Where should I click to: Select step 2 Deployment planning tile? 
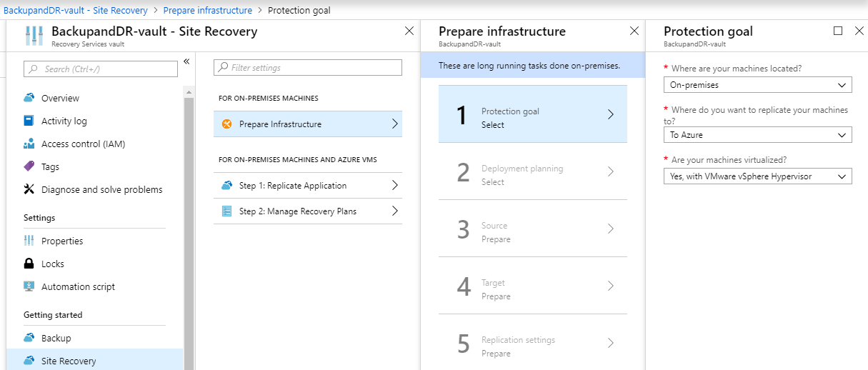[x=533, y=171]
